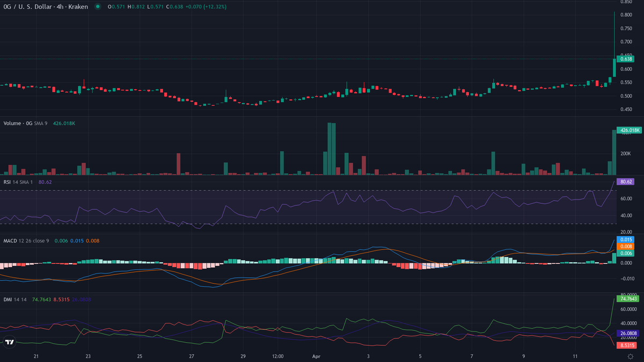644x362 pixels.
Task: Click the Apr label on the time axis
Action: (x=315, y=356)
